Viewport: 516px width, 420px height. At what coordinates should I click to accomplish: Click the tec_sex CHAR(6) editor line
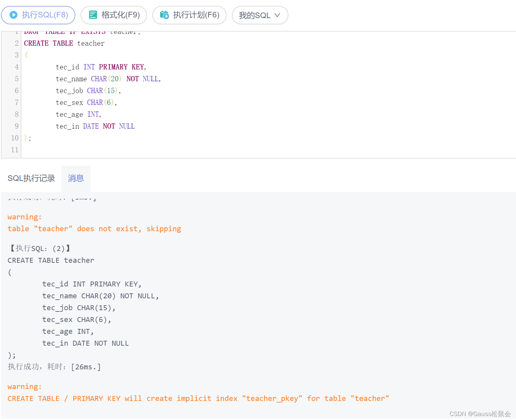coord(86,103)
